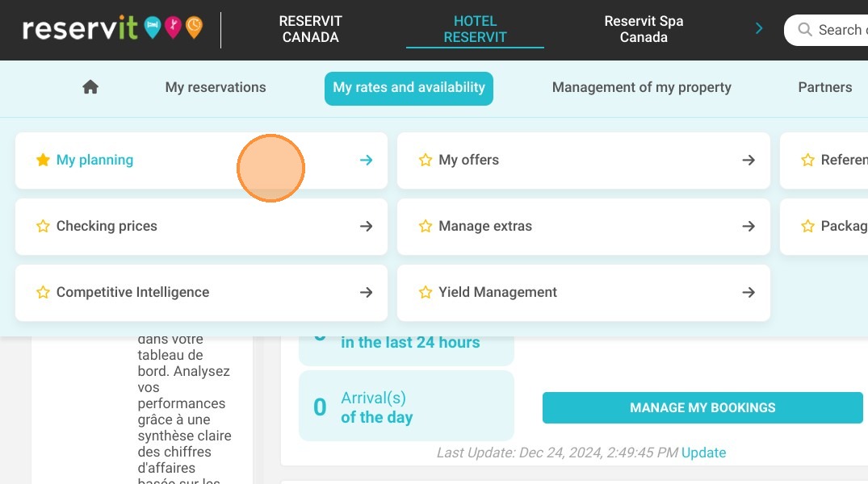Switch to Reservit Spa Canada

click(644, 29)
